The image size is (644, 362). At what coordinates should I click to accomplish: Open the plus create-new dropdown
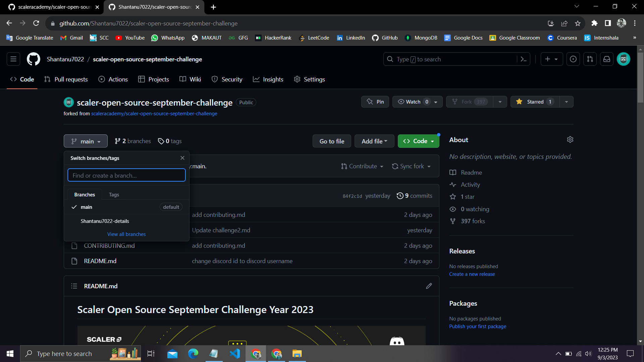[x=551, y=59]
